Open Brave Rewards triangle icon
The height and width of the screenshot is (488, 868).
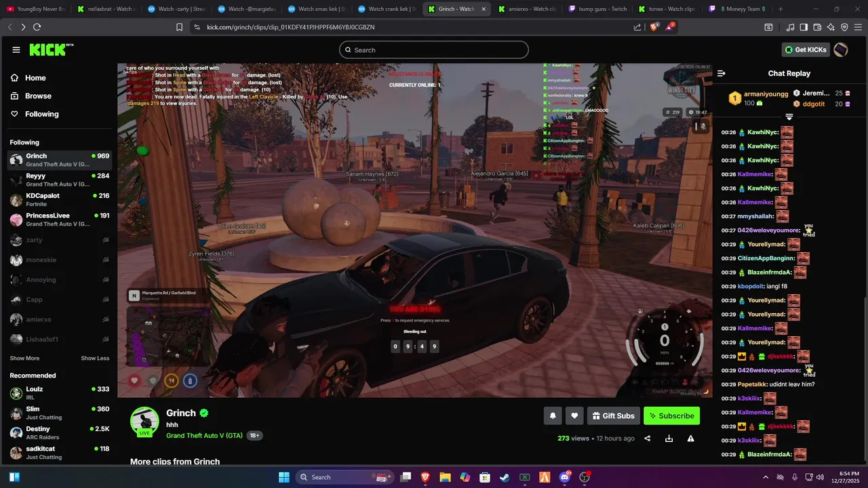coord(670,27)
